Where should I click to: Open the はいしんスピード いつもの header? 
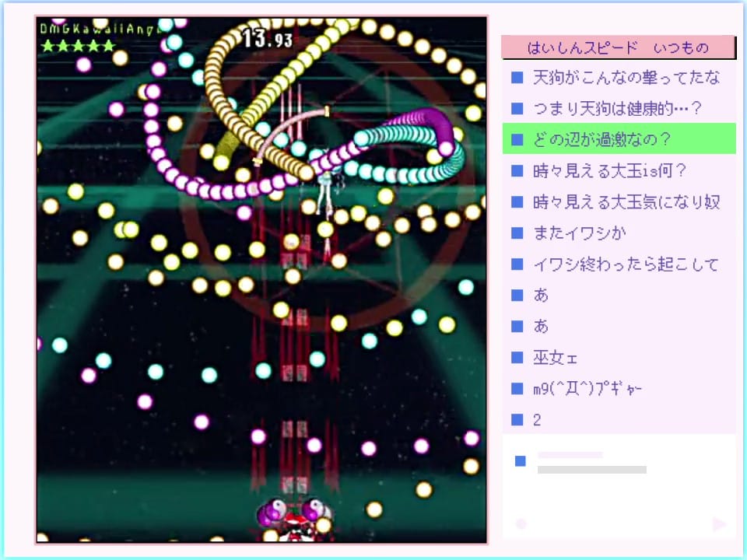pyautogui.click(x=619, y=47)
